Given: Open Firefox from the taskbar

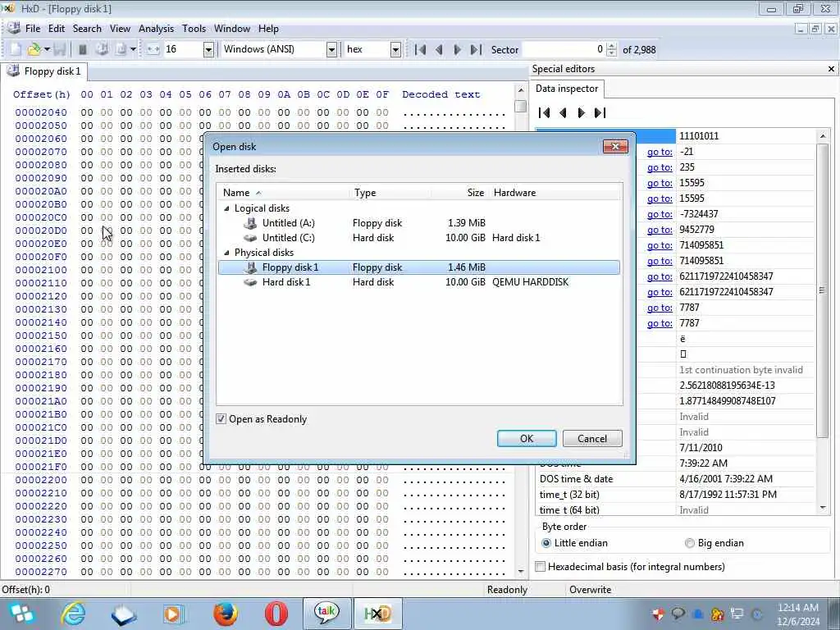Looking at the screenshot, I should [x=225, y=614].
